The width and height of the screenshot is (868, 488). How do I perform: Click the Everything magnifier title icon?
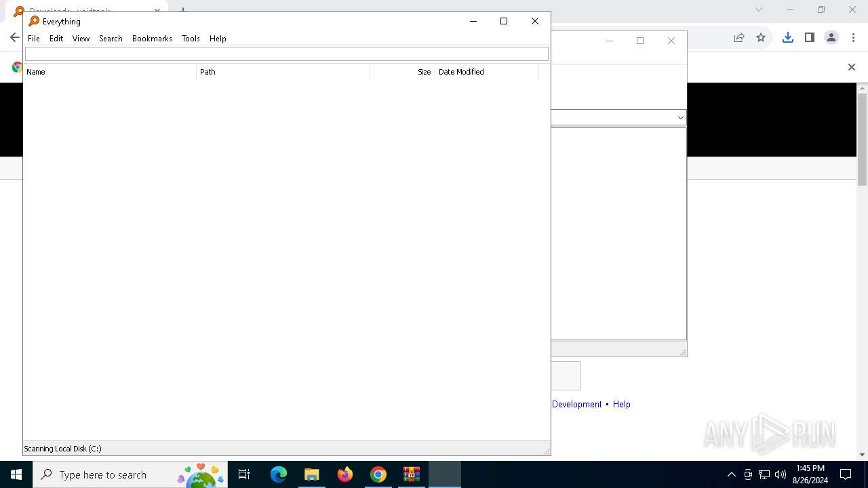point(34,21)
